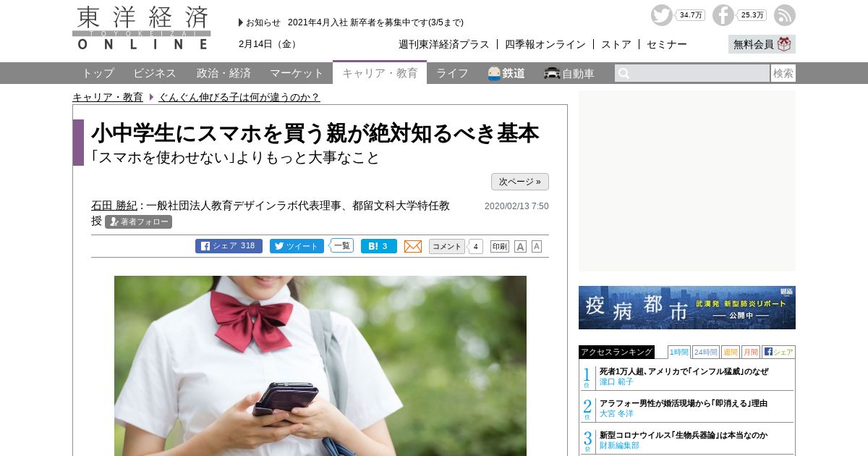Screen dimensions: 868x456
Task: Click the Facebook 25.3万 follower count
Action: coord(752,15)
